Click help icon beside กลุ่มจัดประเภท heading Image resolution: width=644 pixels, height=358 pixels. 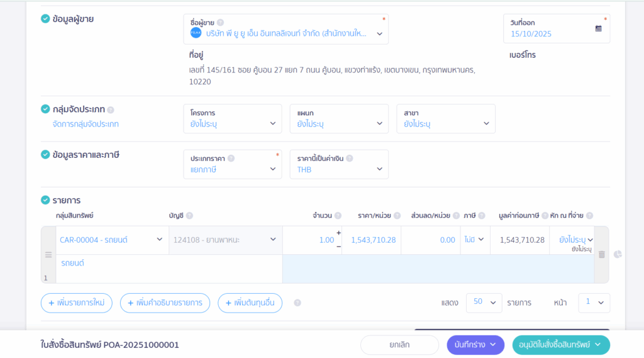tap(111, 109)
